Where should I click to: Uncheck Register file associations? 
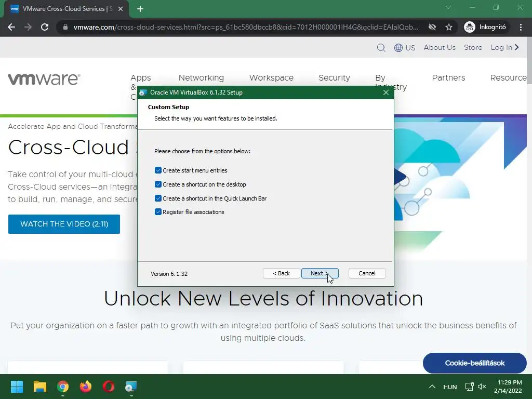coord(158,212)
